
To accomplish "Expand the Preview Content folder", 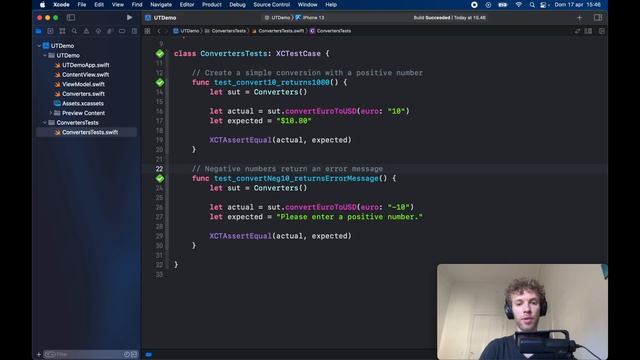I will click(x=51, y=113).
